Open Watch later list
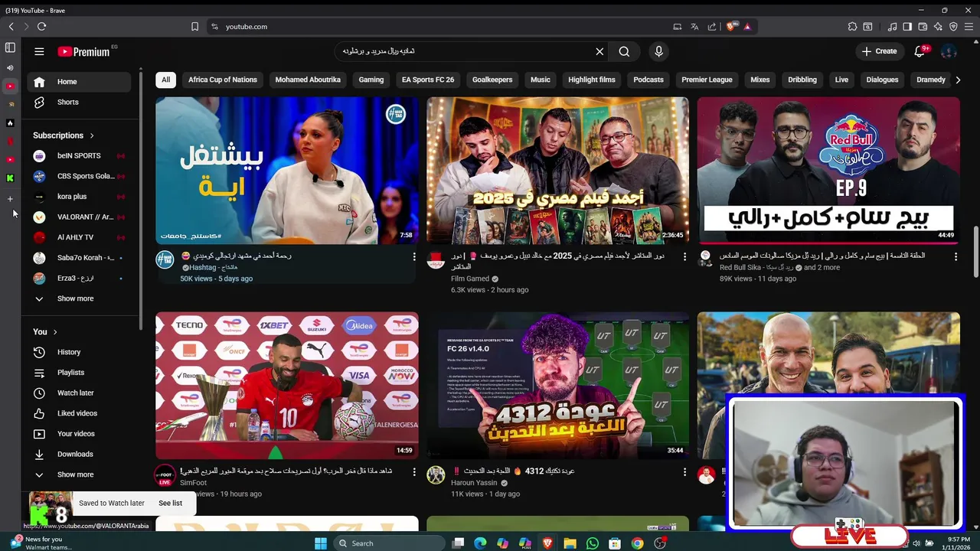The image size is (980, 551). [x=80, y=393]
